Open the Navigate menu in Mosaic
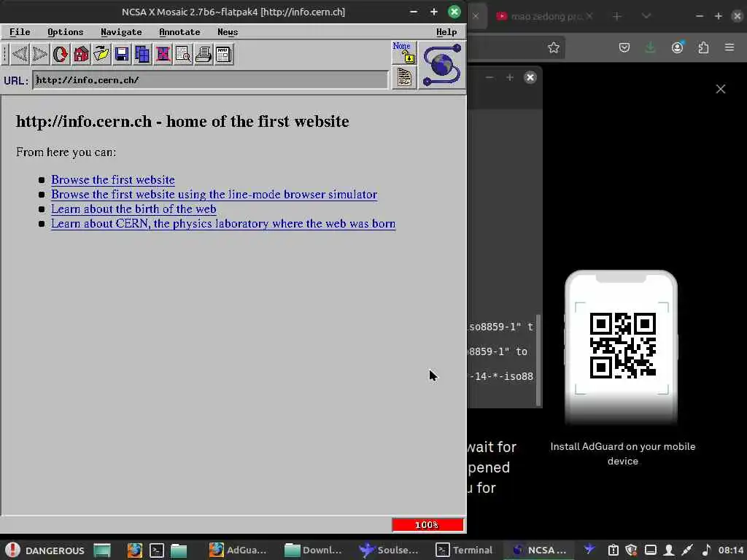 121,32
